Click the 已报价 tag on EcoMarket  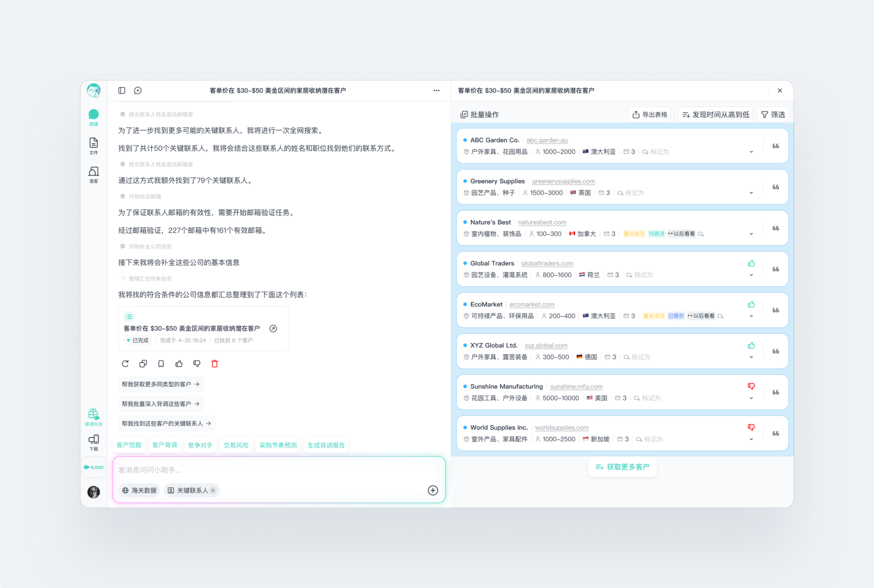click(x=676, y=316)
